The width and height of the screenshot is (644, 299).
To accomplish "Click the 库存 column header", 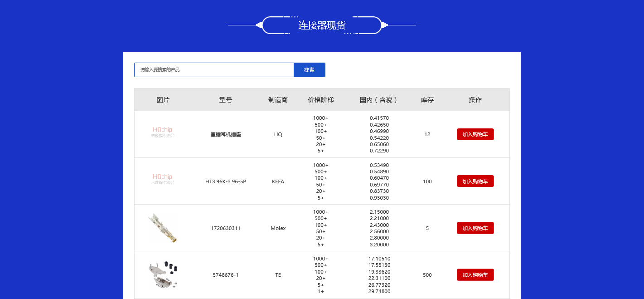I will coord(427,100).
